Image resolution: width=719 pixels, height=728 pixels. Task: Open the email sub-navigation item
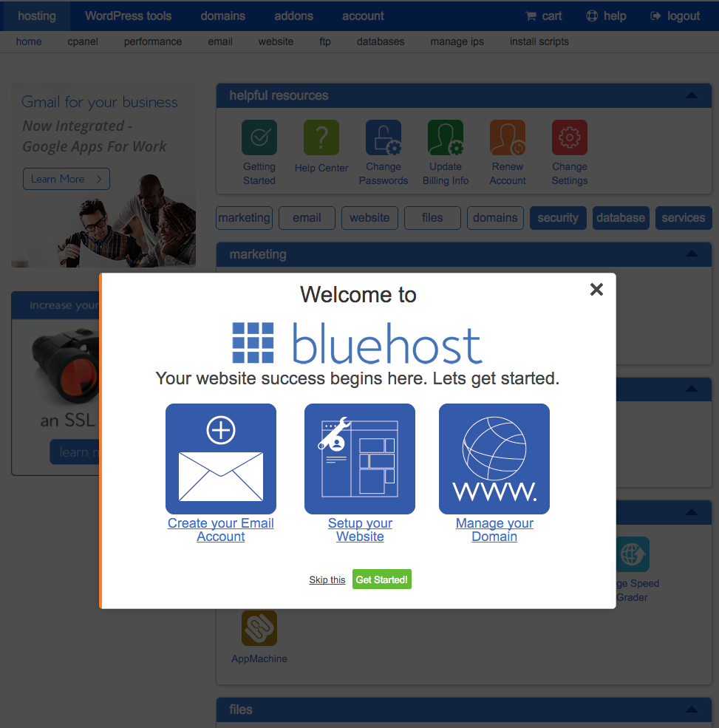[x=220, y=42]
